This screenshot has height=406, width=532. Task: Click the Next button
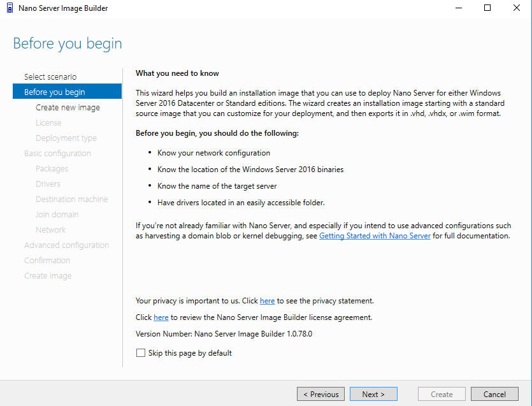pos(373,394)
